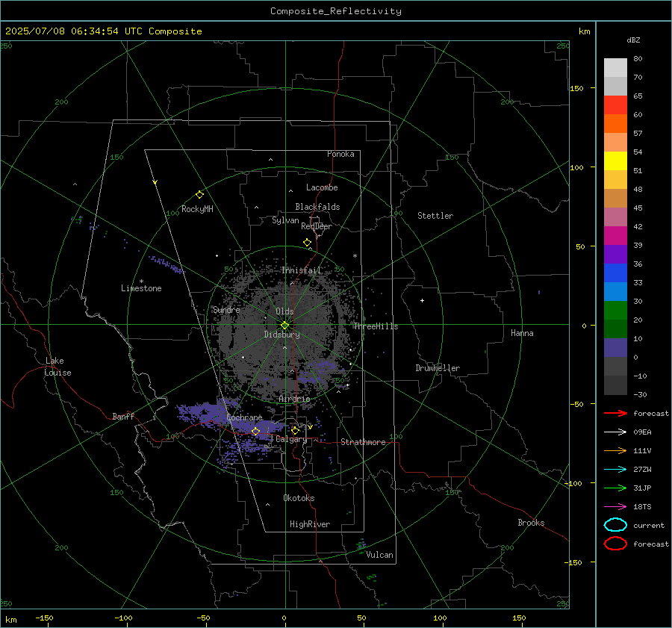Click the red 60 dBZ color swatch
Image resolution: width=672 pixels, height=628 pixels.
(615, 105)
